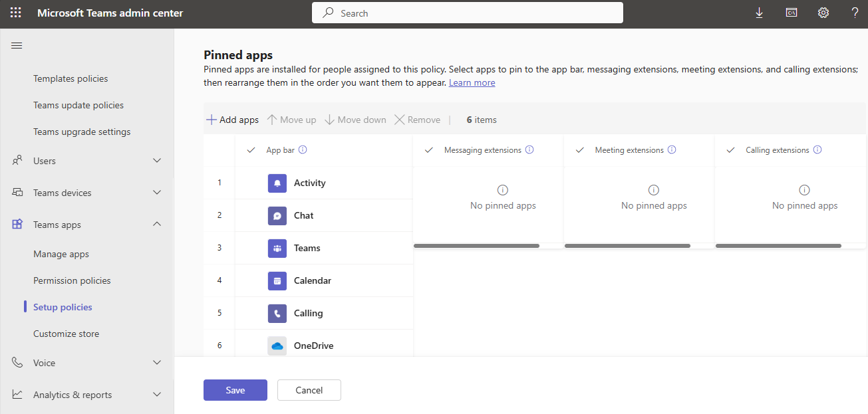Click the Chat app icon
The width and height of the screenshot is (868, 414).
point(277,215)
